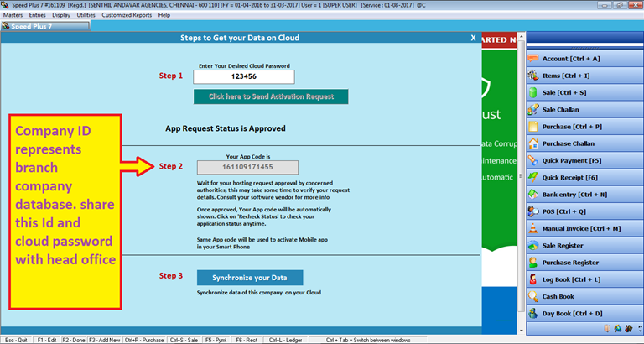Expand sidebar overflow chevron menu

641,329
